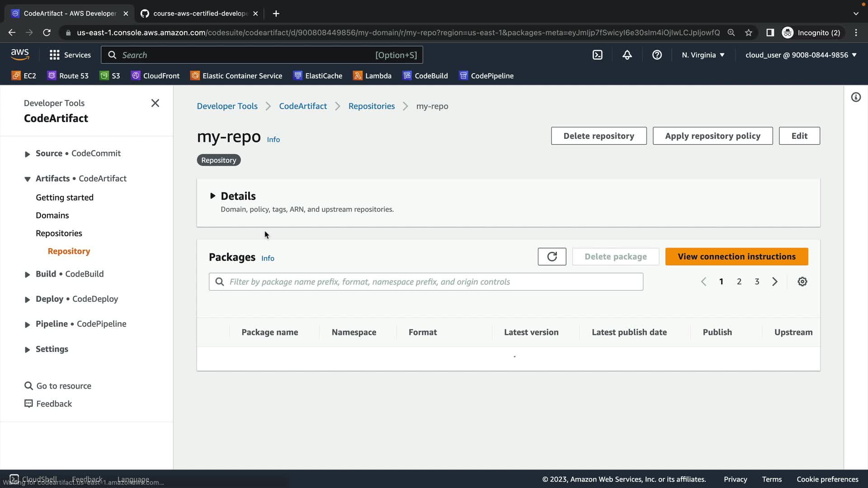Select Domains in the sidebar

[x=52, y=216]
